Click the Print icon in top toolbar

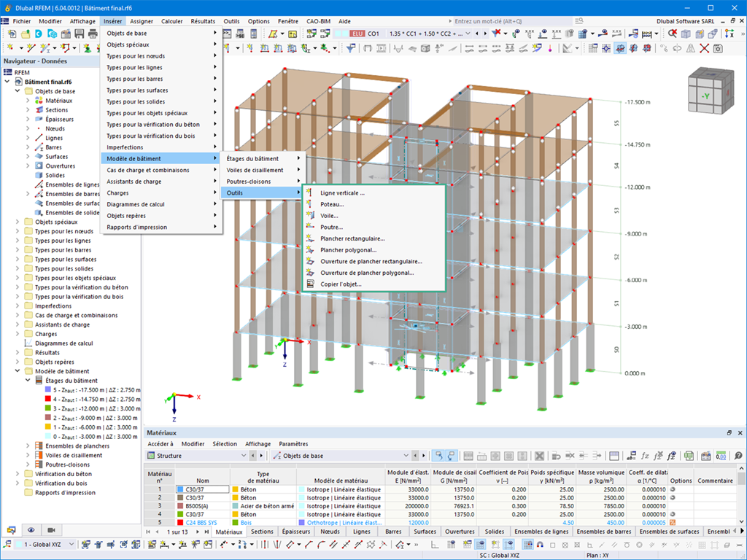coord(93,34)
